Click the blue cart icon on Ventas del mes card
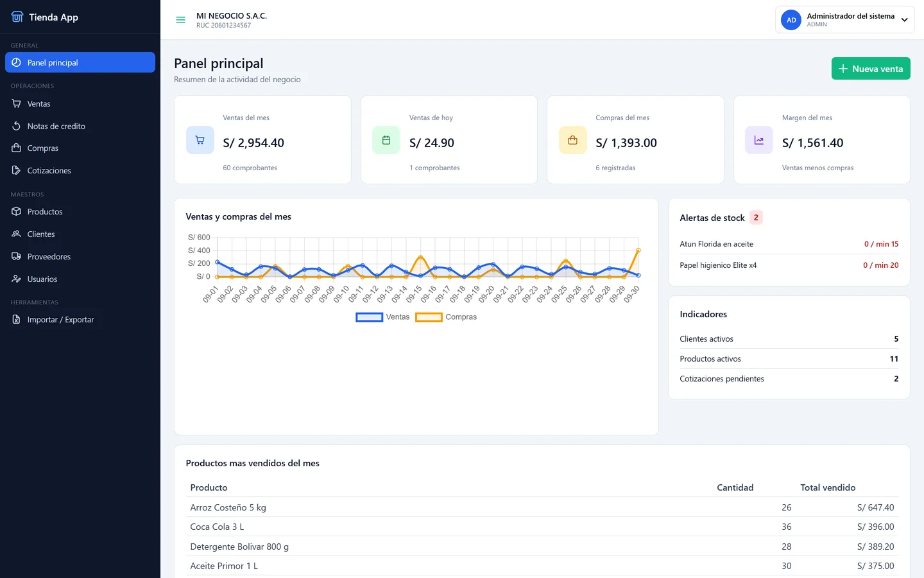This screenshot has height=578, width=924. pyautogui.click(x=200, y=140)
